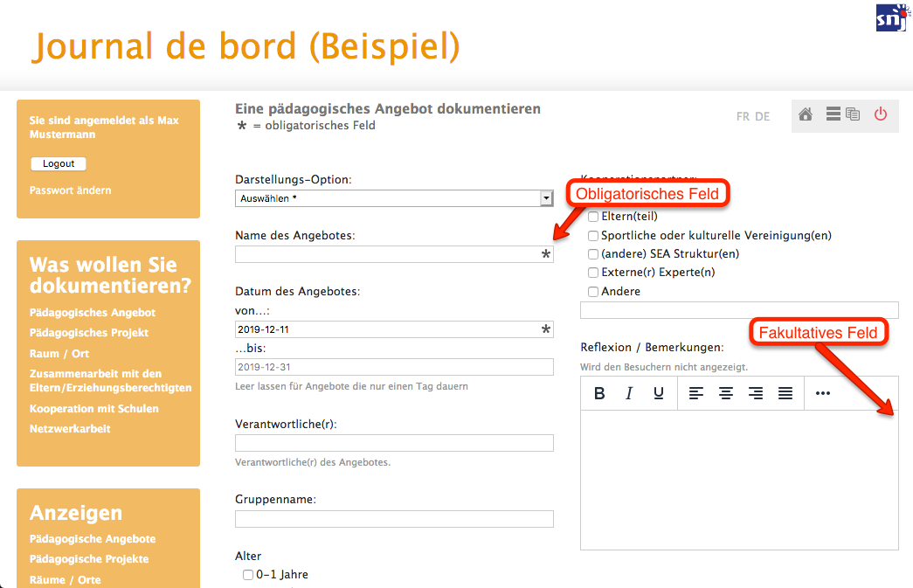The width and height of the screenshot is (913, 588).
Task: Toggle underline formatting in the editor
Action: point(659,393)
